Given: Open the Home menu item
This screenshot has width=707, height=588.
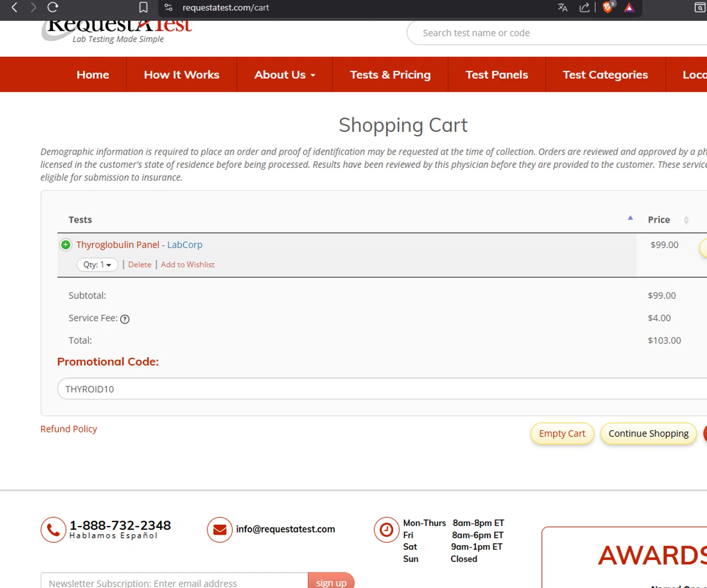Looking at the screenshot, I should 93,74.
